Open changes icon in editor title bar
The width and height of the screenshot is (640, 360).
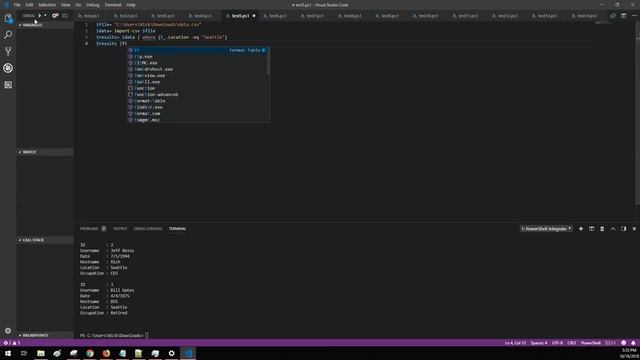point(613,16)
